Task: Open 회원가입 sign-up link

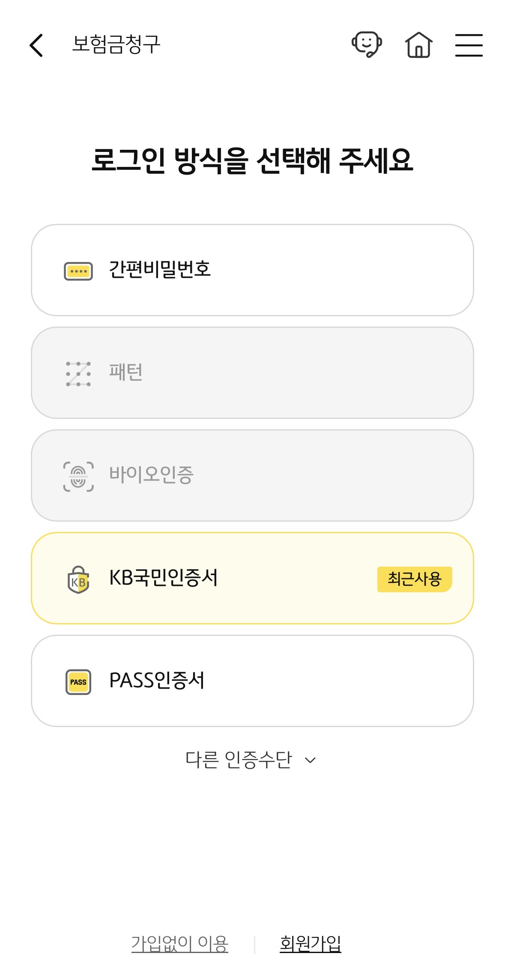Action: tap(310, 944)
